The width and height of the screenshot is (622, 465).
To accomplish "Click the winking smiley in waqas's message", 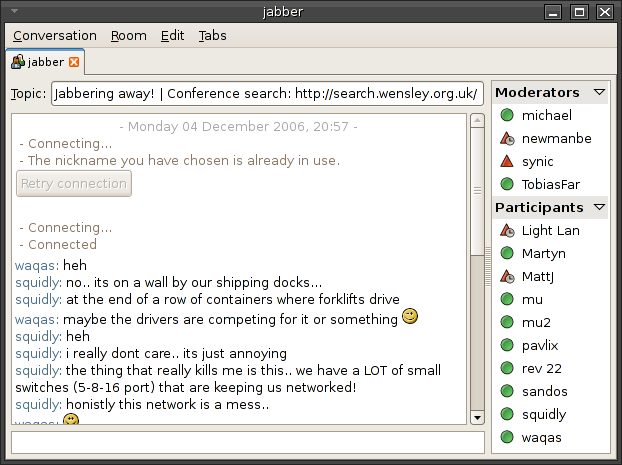I will click(x=410, y=316).
